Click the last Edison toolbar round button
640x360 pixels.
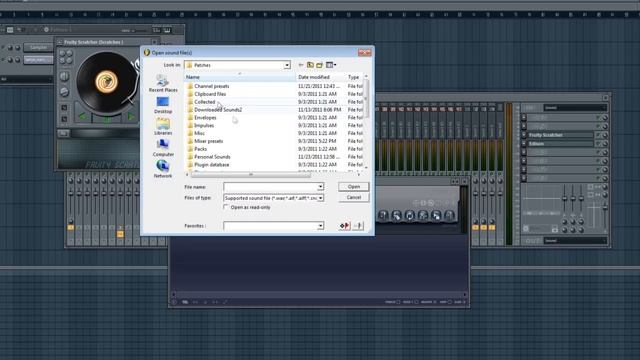(x=449, y=215)
